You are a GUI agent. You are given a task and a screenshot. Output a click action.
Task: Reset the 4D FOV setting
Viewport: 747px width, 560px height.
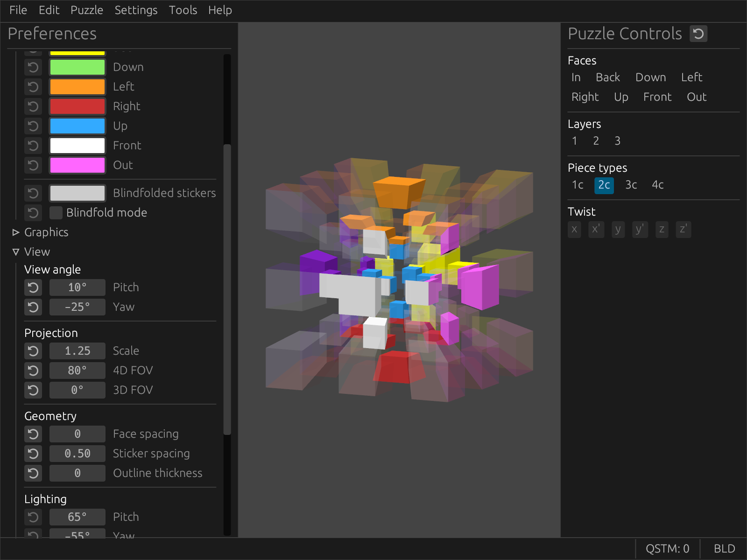[33, 371]
